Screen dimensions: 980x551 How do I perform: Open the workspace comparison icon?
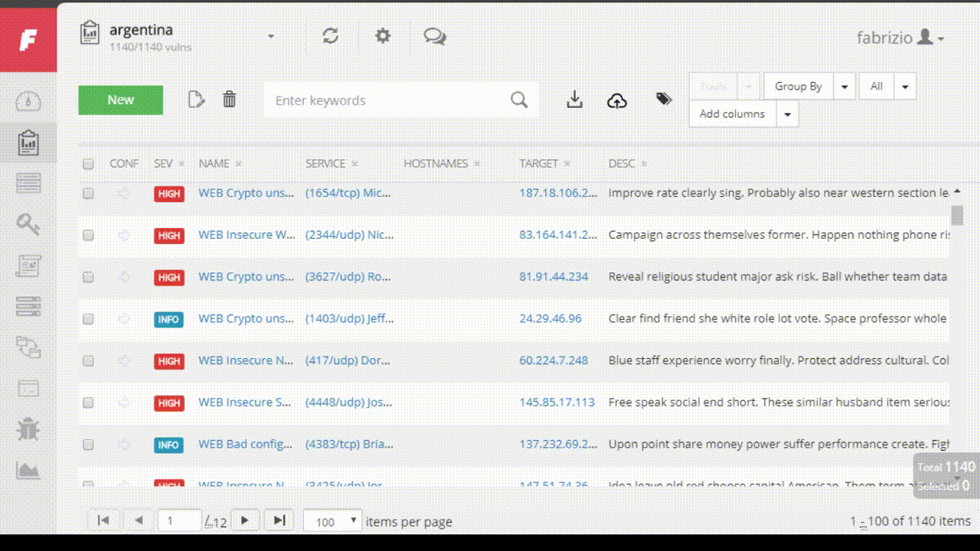click(x=28, y=347)
